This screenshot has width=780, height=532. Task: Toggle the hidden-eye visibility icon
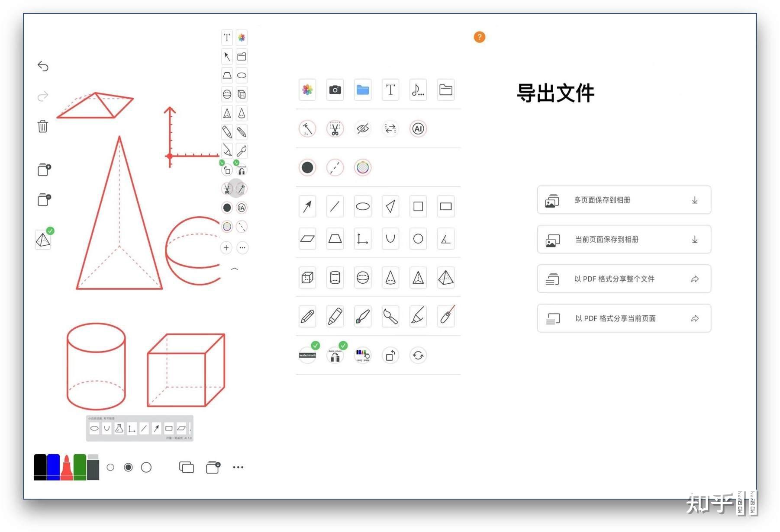(363, 129)
